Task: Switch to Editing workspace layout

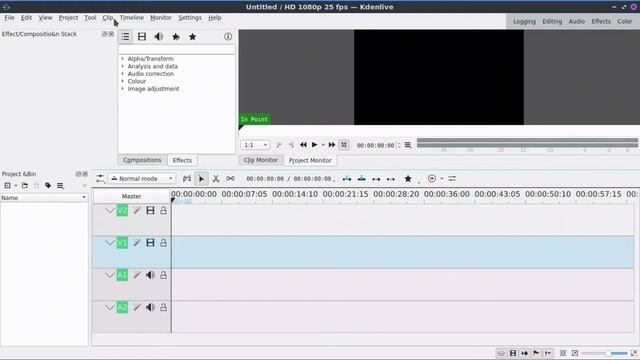Action: click(552, 21)
